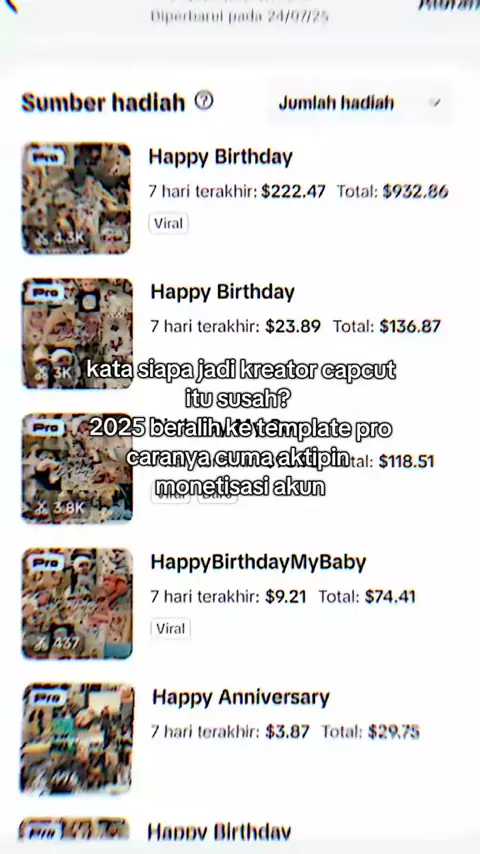
Task: Tap the Pro badge on first Happy Birthday thumbnail
Action: tap(45, 158)
